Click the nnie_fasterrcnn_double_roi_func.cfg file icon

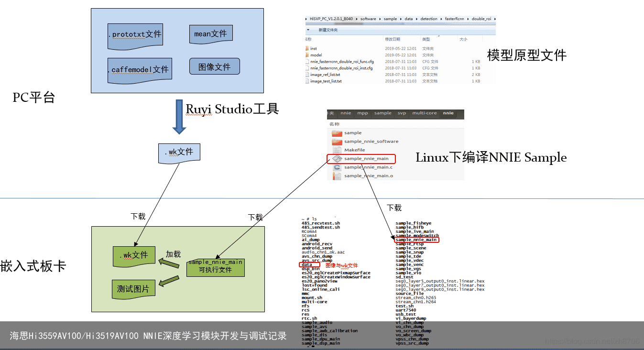(x=307, y=62)
